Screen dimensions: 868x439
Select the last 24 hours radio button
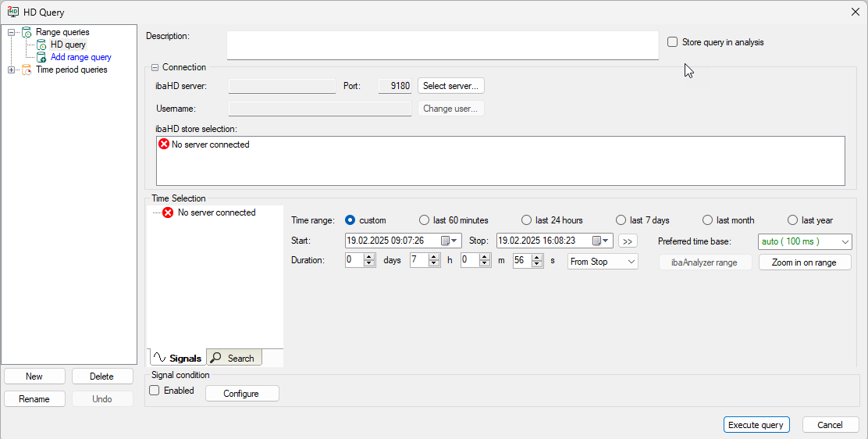527,220
